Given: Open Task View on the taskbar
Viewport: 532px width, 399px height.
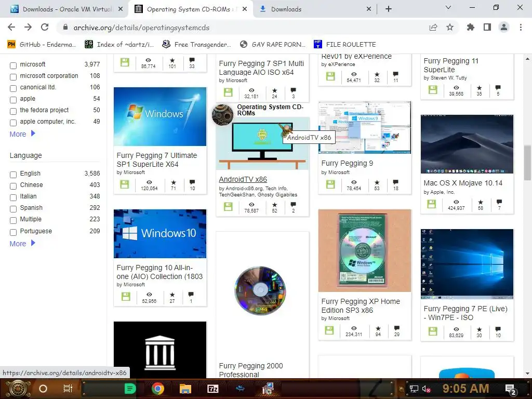Looking at the screenshot, I should click(68, 389).
